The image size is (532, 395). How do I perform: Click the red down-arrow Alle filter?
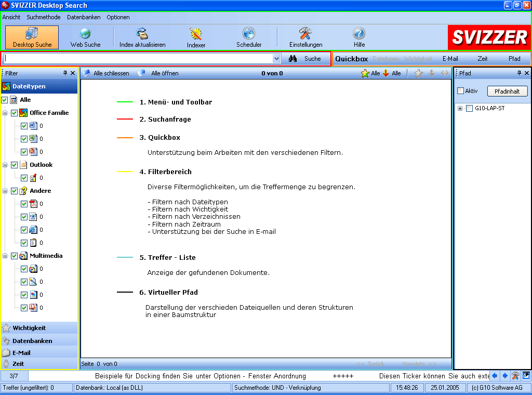click(386, 73)
